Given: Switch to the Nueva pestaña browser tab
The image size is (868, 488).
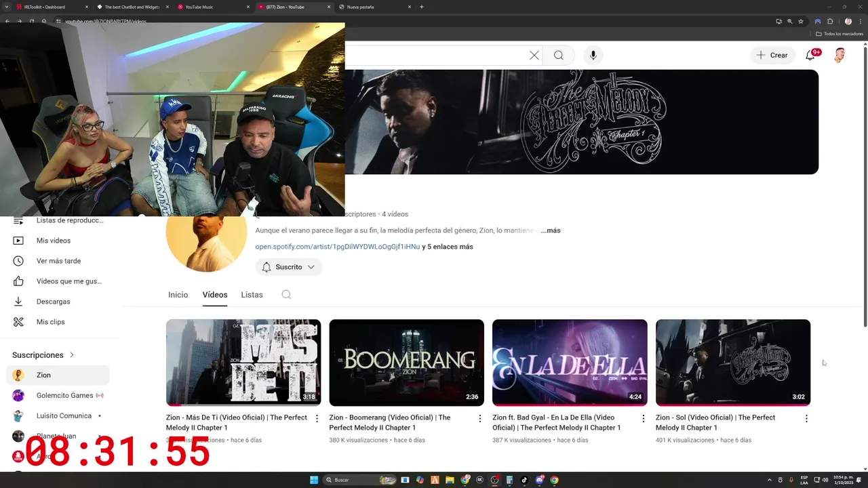Looking at the screenshot, I should (374, 7).
